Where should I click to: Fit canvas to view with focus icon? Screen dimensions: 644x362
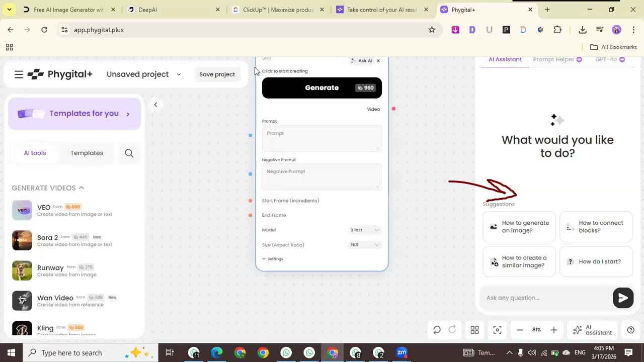[497, 330]
